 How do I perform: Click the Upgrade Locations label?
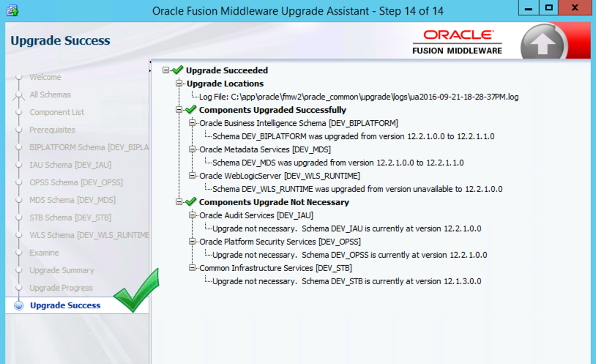click(225, 83)
